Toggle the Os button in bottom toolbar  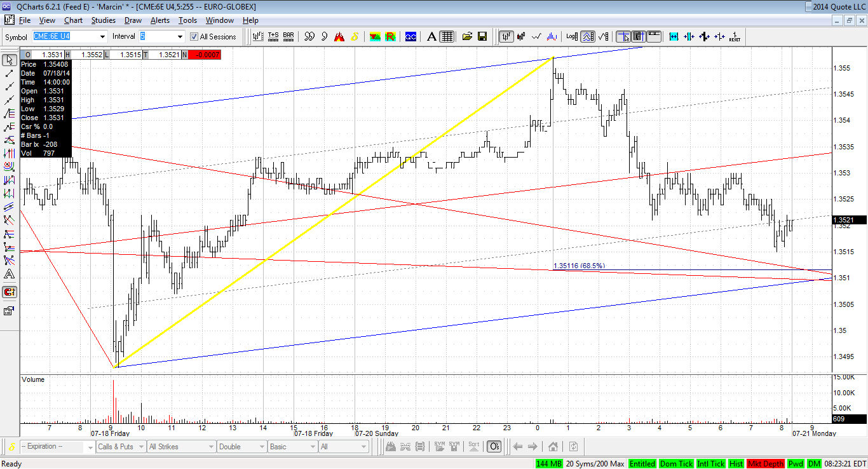click(495, 447)
